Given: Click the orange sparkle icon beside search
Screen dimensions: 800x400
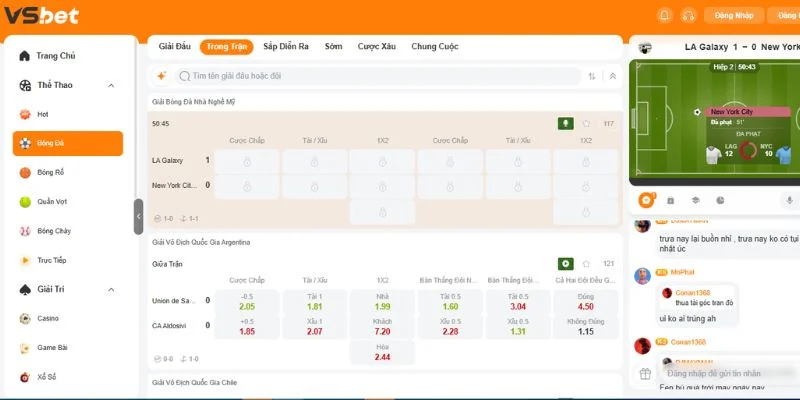Looking at the screenshot, I should [161, 76].
